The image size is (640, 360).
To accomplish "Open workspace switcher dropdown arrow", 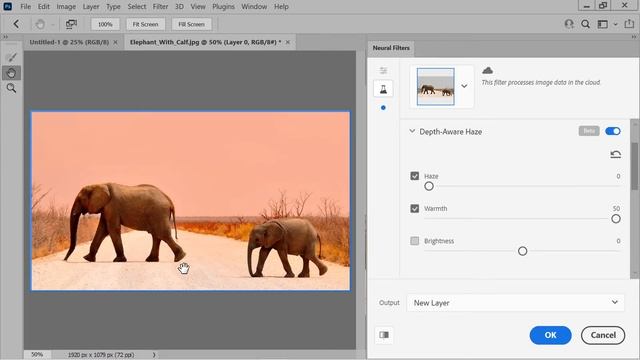I will 616,24.
